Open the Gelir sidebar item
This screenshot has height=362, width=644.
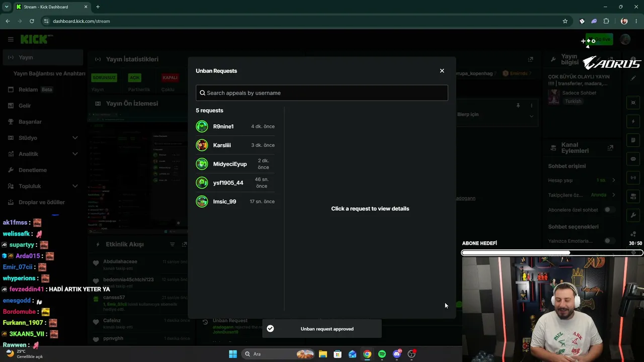(x=43, y=106)
